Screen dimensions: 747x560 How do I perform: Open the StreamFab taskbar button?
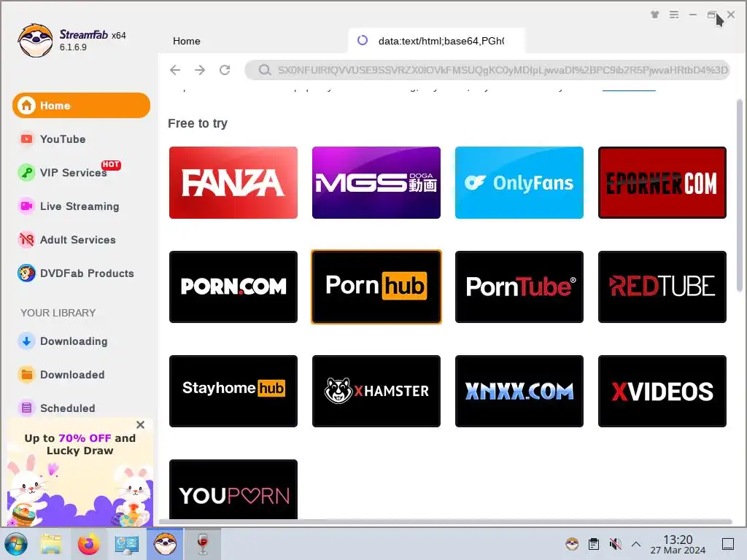165,544
